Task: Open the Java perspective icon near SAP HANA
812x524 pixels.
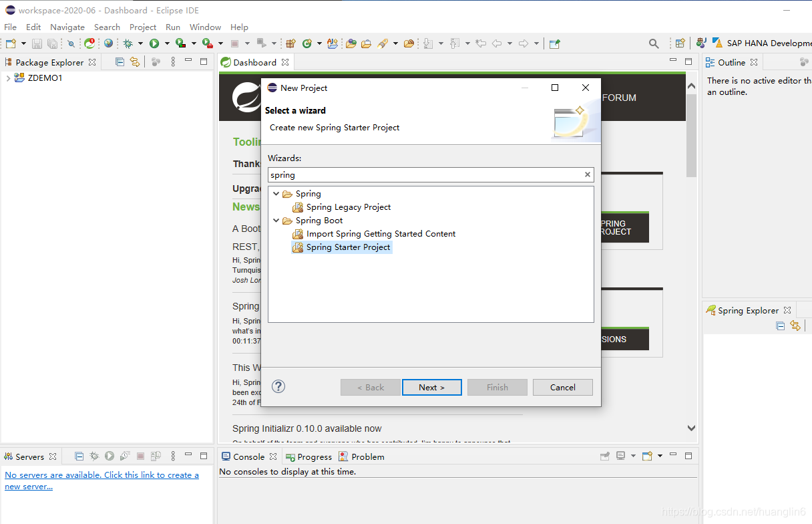Action: coord(701,43)
